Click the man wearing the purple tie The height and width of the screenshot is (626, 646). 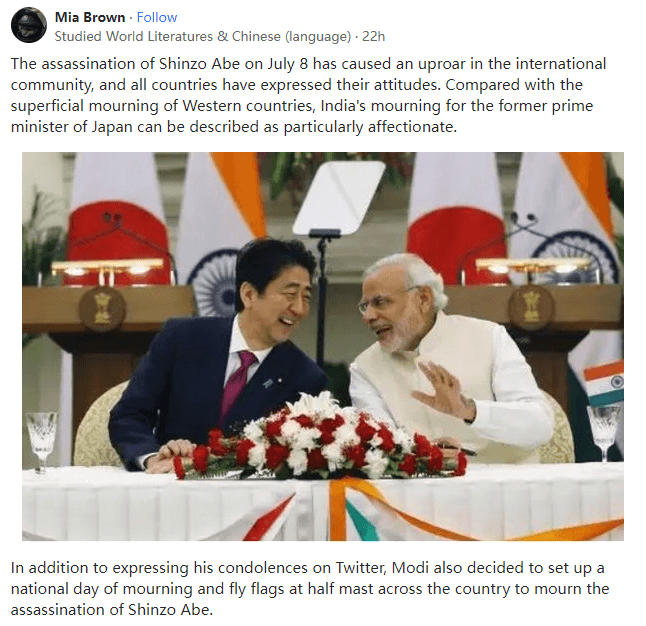click(218, 354)
